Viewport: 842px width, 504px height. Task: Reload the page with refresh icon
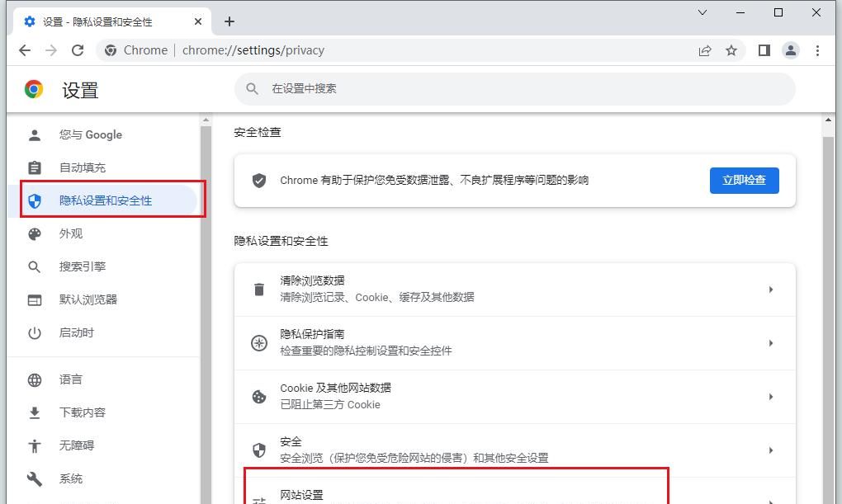(x=78, y=50)
